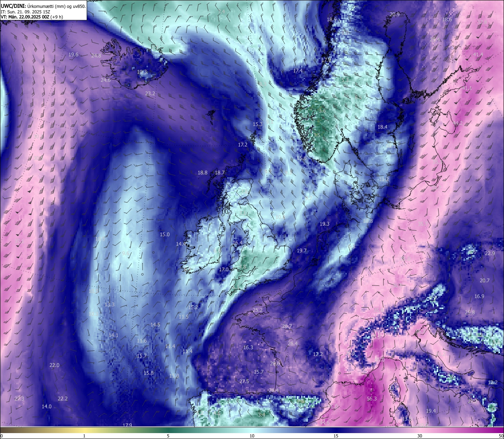The height and width of the screenshot is (439, 504).
Task: Click the 15.8 value label
Action: point(148,373)
